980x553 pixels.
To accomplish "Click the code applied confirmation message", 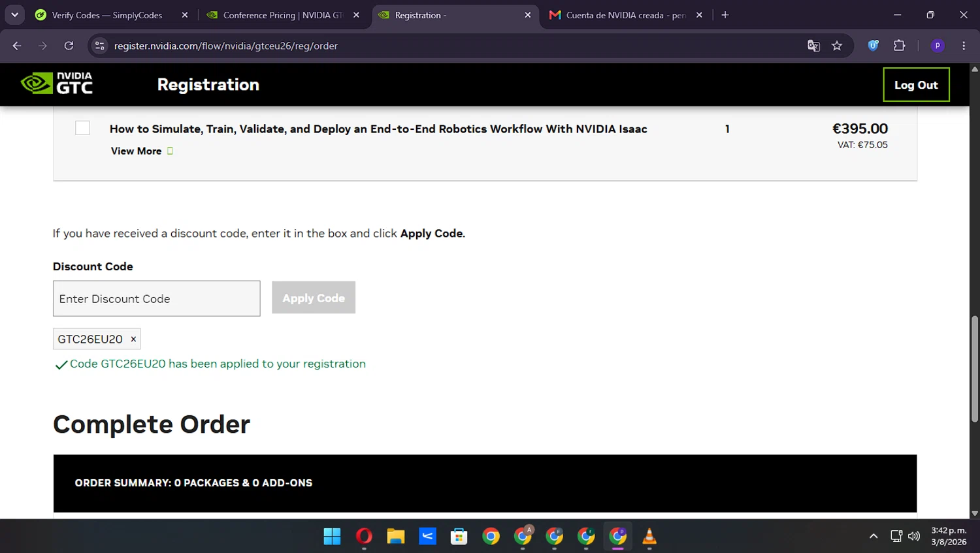I will pyautogui.click(x=218, y=364).
